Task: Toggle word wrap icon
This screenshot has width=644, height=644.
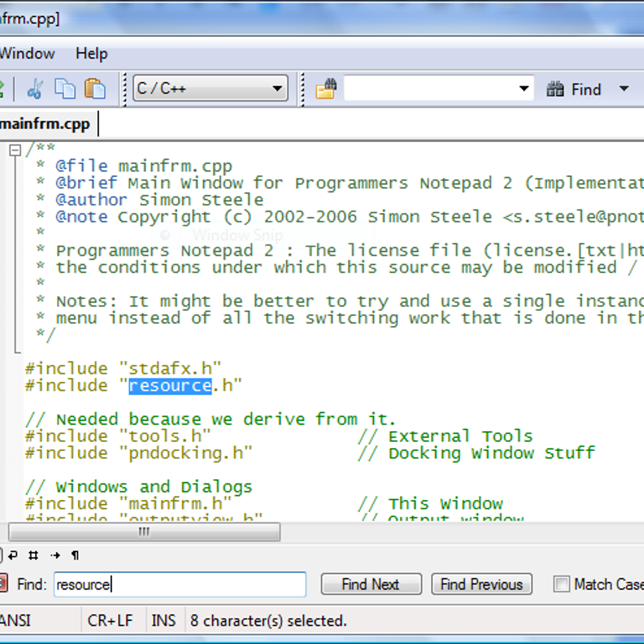Action: pyautogui.click(x=13, y=555)
